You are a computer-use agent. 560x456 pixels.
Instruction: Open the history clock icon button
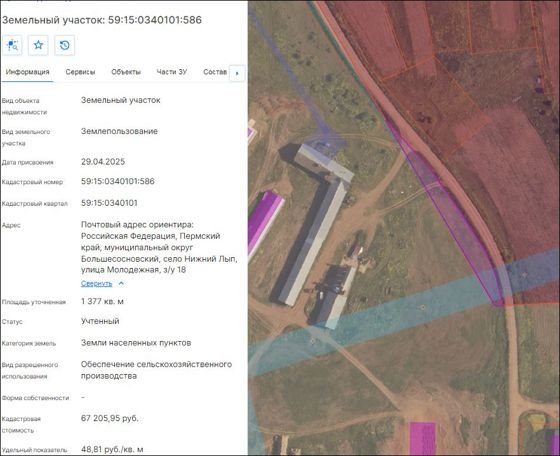pos(64,45)
